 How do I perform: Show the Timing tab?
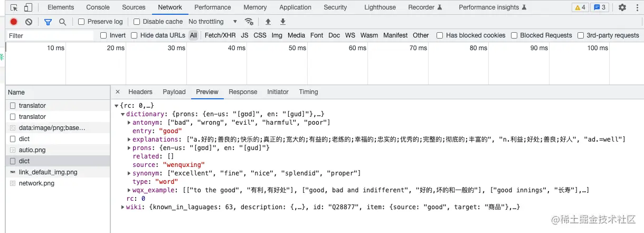pos(308,92)
